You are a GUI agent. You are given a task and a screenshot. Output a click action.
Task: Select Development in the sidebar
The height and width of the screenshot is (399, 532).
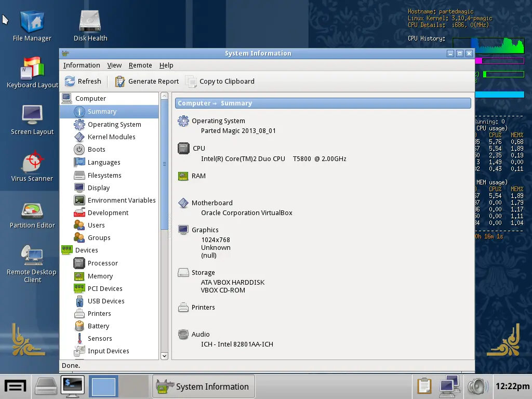(108, 213)
